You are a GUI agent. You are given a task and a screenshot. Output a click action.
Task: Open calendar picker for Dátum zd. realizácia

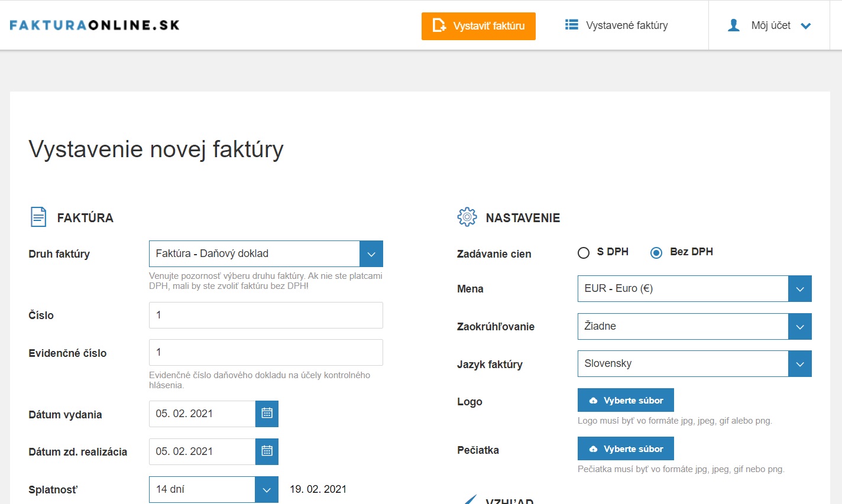coord(267,451)
